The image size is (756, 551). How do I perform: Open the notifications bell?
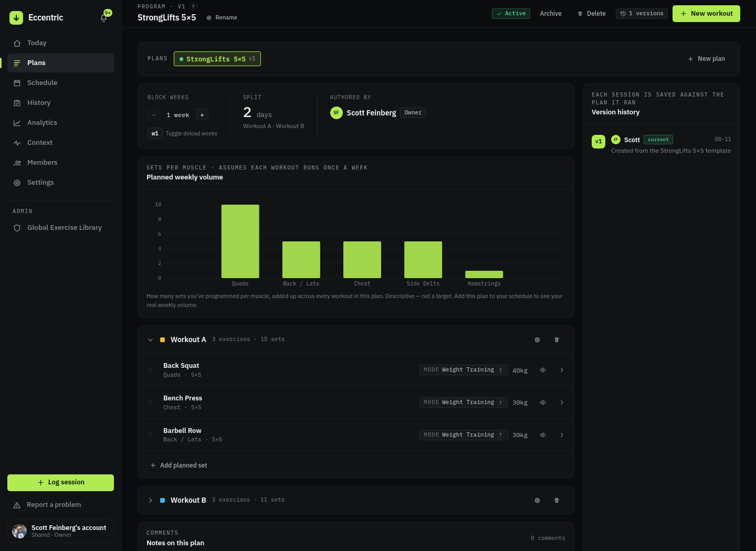104,18
